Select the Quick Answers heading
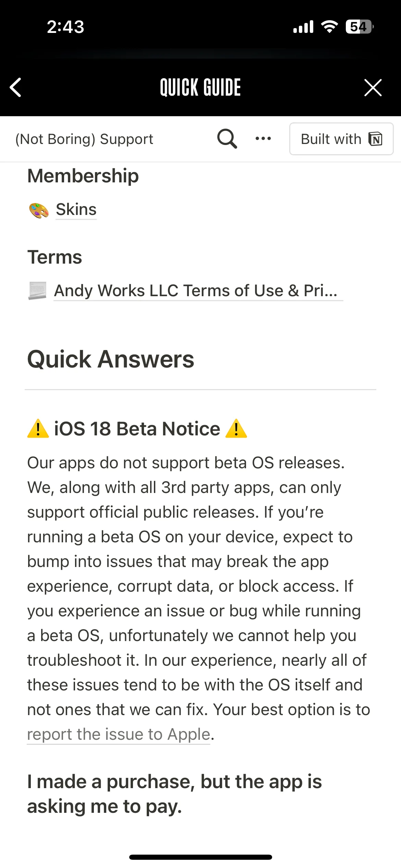Viewport: 401px width, 868px height. 111,359
